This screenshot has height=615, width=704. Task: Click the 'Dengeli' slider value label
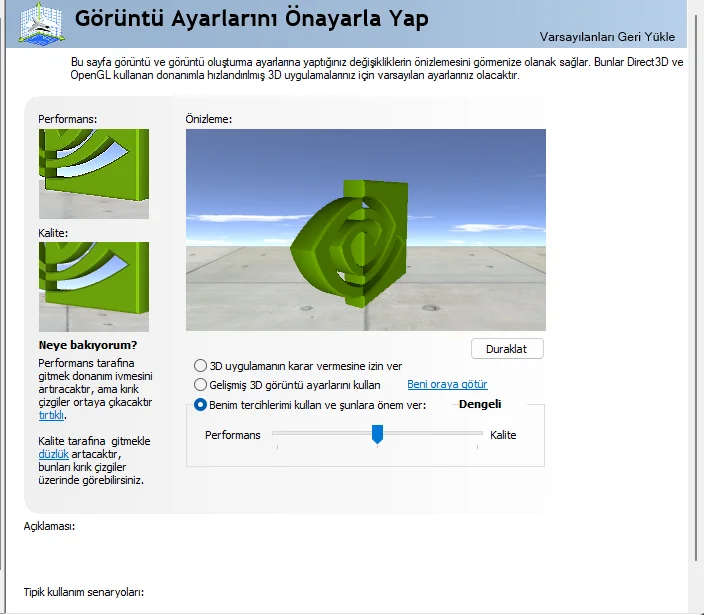(480, 404)
